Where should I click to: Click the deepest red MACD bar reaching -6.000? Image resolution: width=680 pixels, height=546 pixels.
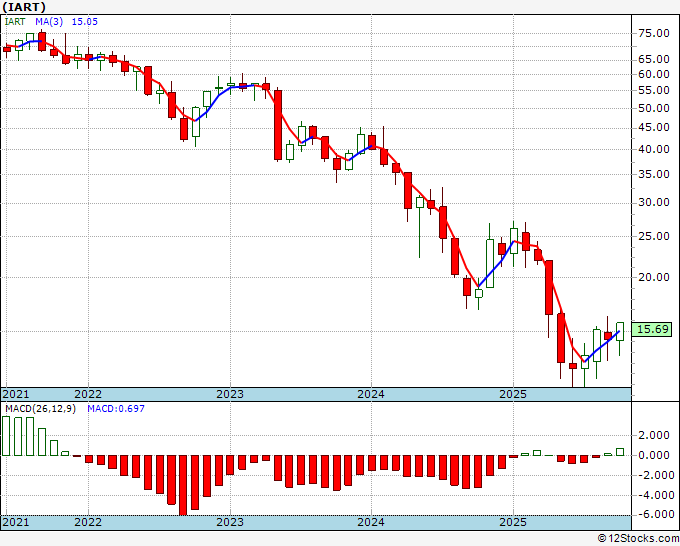click(x=183, y=485)
